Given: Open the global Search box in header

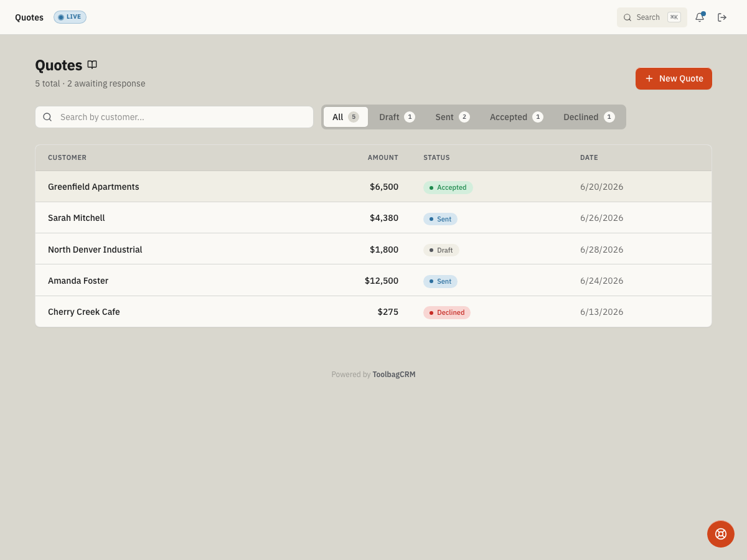Looking at the screenshot, I should pyautogui.click(x=652, y=17).
